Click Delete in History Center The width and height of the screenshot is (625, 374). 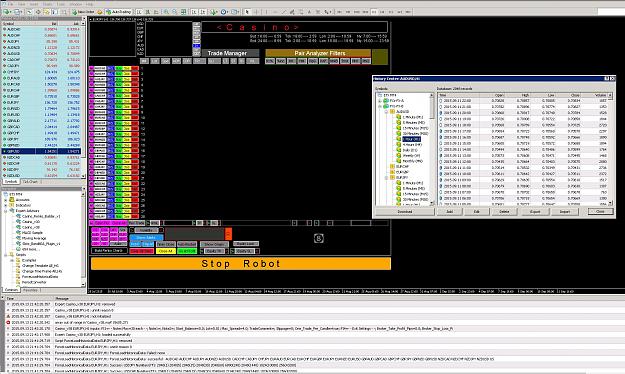[504, 212]
